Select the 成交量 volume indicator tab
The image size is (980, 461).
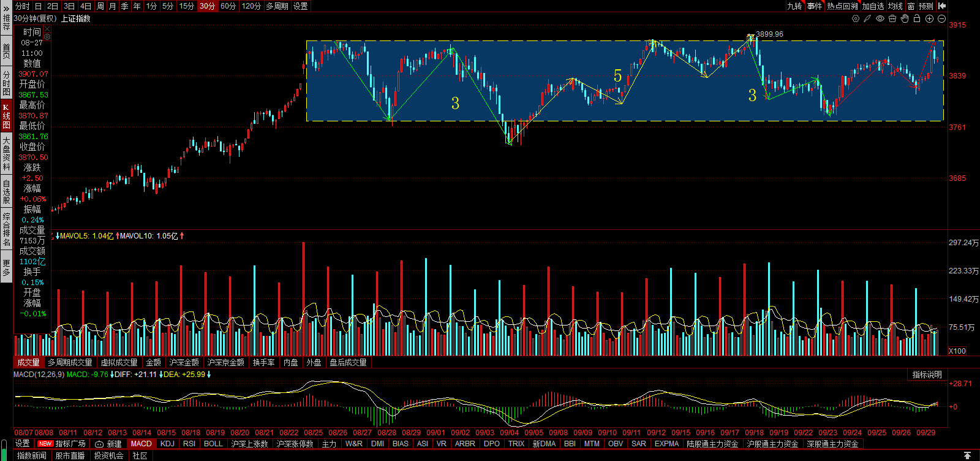pos(28,362)
